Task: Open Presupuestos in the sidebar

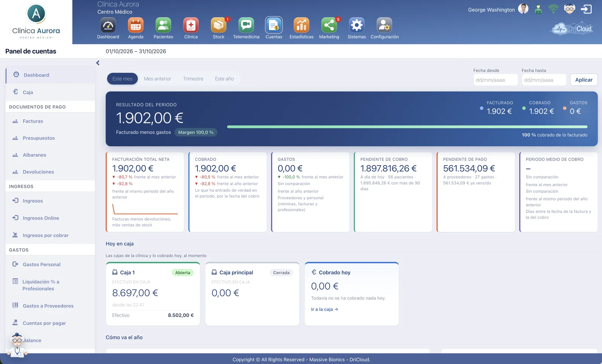Action: pyautogui.click(x=50, y=138)
